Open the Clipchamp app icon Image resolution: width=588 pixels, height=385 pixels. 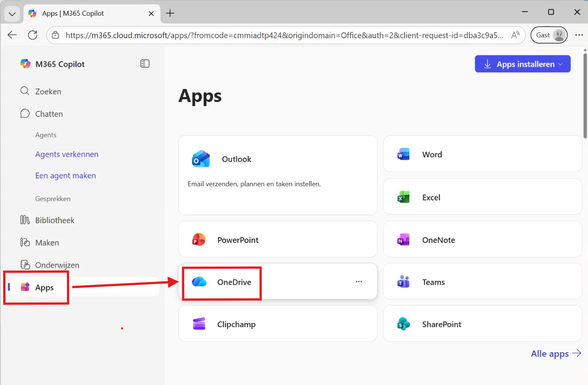point(199,324)
